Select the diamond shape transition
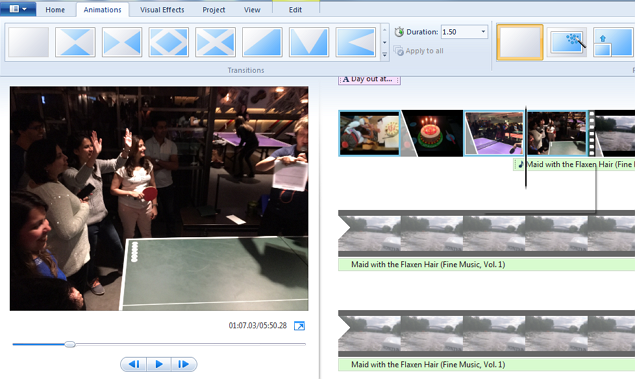Image resolution: width=635 pixels, height=379 pixels. (168, 42)
